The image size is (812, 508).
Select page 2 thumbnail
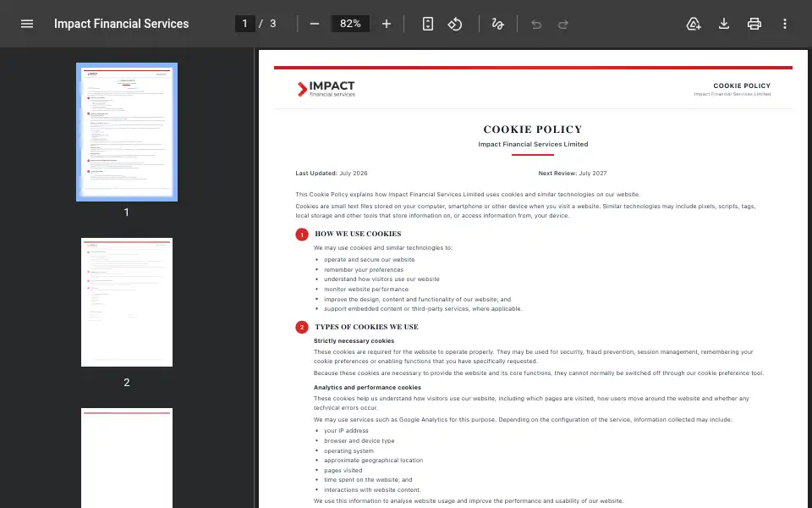pyautogui.click(x=127, y=302)
